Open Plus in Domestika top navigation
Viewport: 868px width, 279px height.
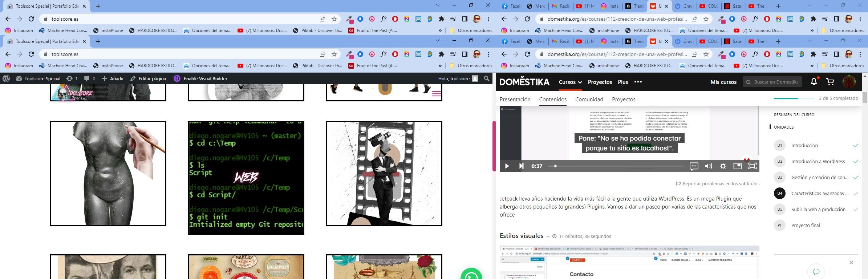[623, 82]
